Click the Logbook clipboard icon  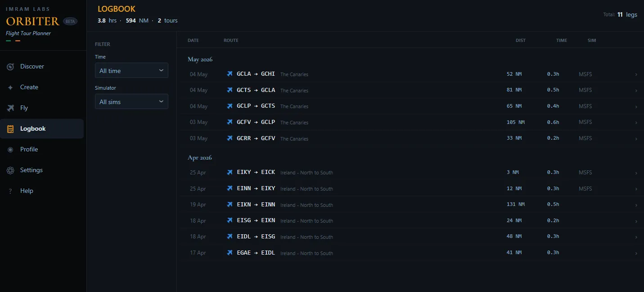tap(10, 129)
